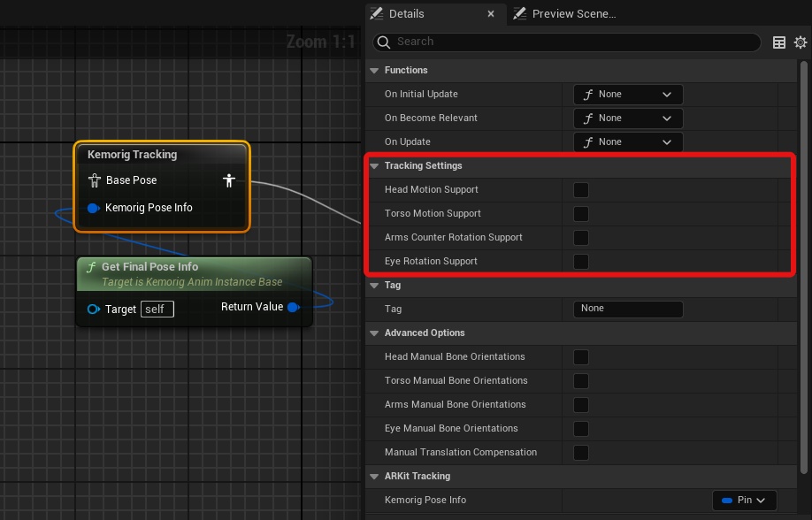Click the Return Value output pin
This screenshot has height=520, width=812.
(294, 307)
